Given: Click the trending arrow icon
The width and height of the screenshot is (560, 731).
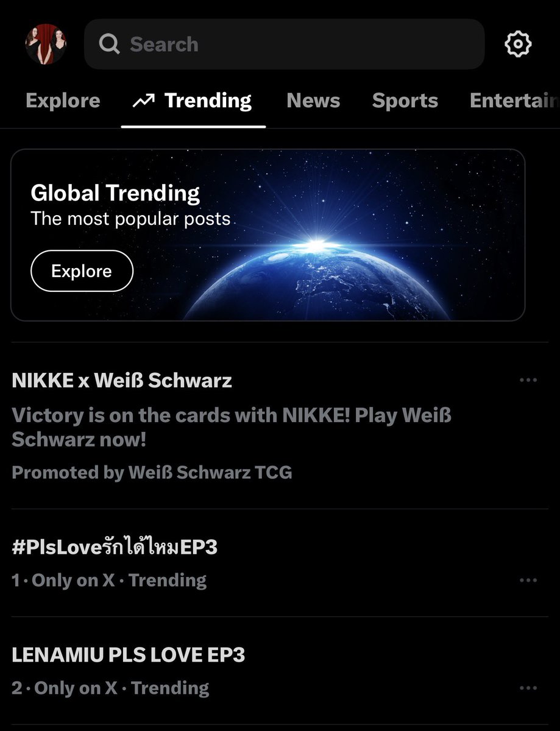Looking at the screenshot, I should point(143,101).
